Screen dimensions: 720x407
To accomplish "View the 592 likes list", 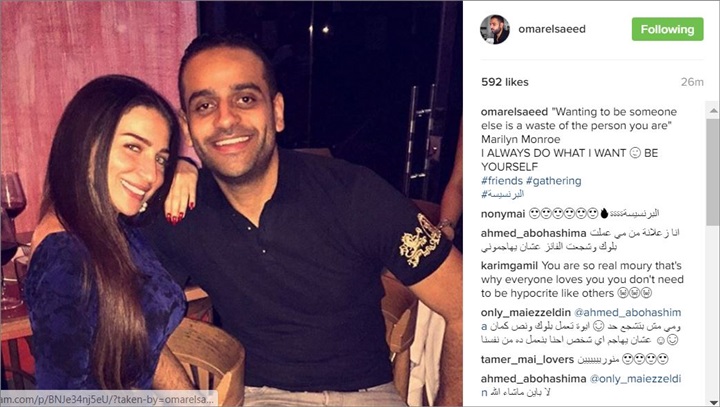I will pyautogui.click(x=505, y=82).
